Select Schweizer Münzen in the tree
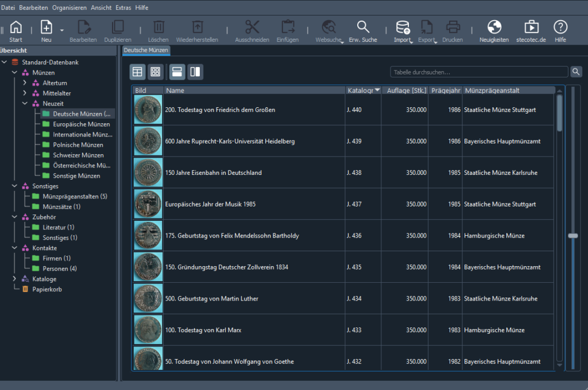This screenshot has width=588, height=390. click(x=78, y=155)
